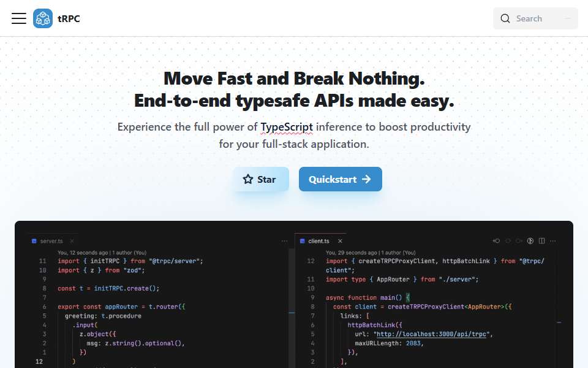Switch to the server.ts editor tab
Image resolution: width=588 pixels, height=368 pixels.
pos(51,241)
